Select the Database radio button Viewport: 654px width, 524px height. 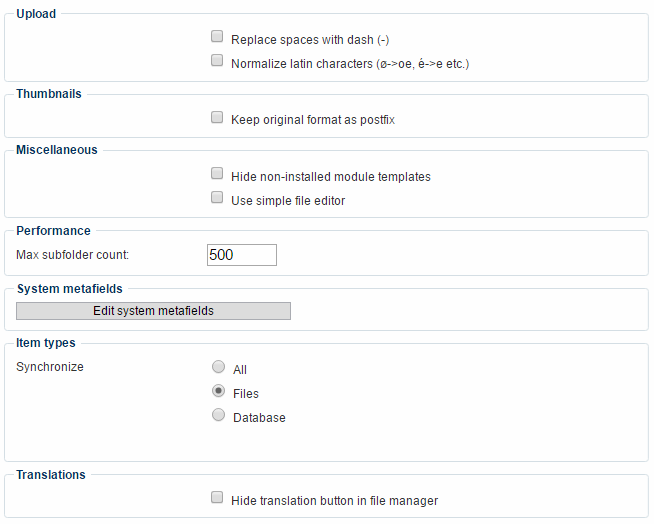click(219, 415)
